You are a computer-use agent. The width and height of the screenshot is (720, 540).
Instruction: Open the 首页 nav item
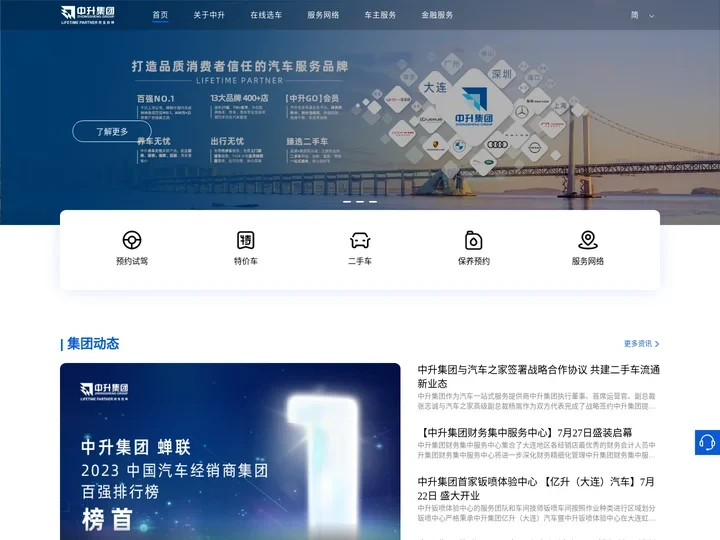tap(160, 15)
